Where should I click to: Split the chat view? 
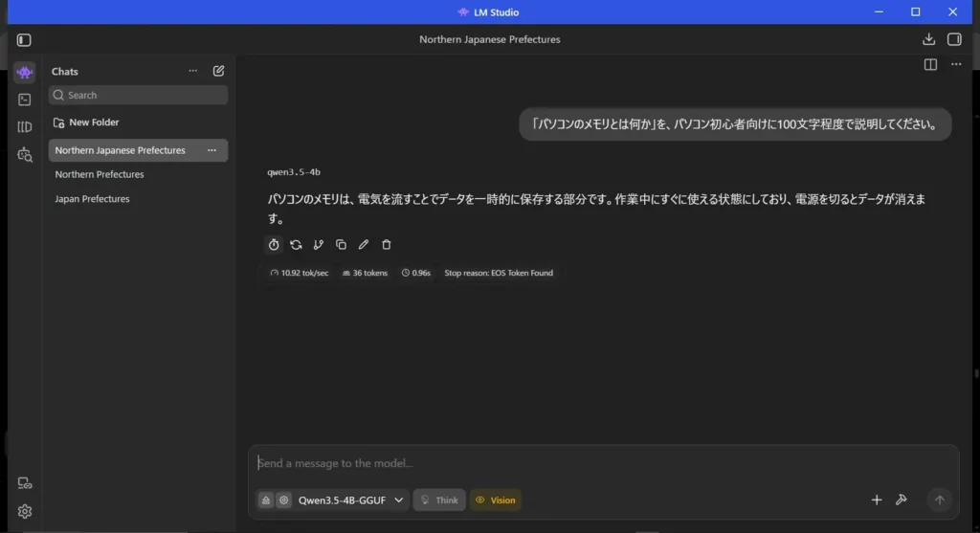coord(930,64)
